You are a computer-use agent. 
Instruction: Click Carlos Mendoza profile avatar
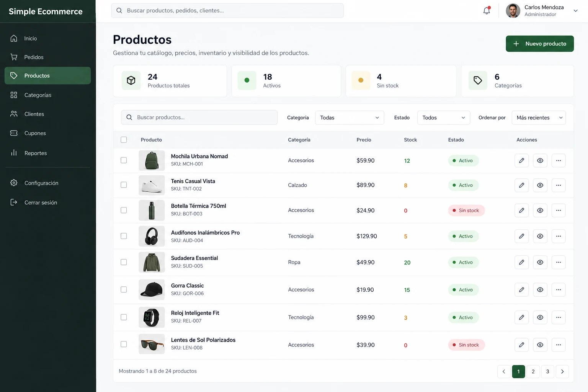pos(513,11)
